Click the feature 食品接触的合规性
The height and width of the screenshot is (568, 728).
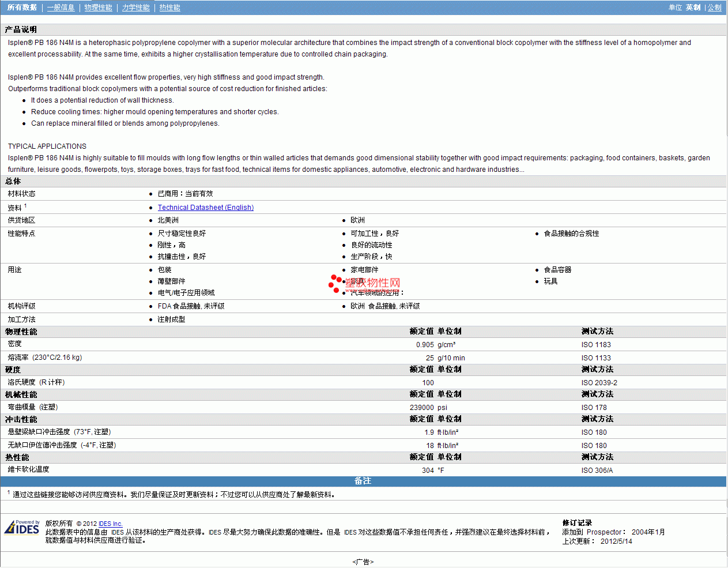[x=571, y=234]
